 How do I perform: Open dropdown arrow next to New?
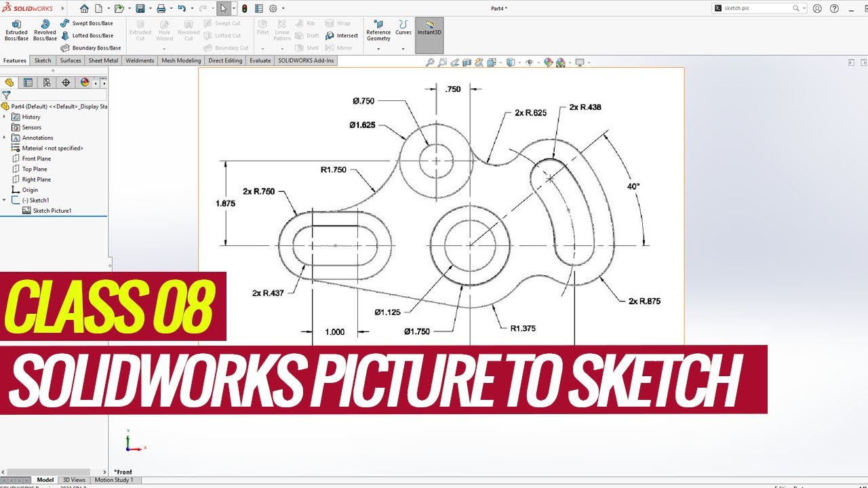107,9
